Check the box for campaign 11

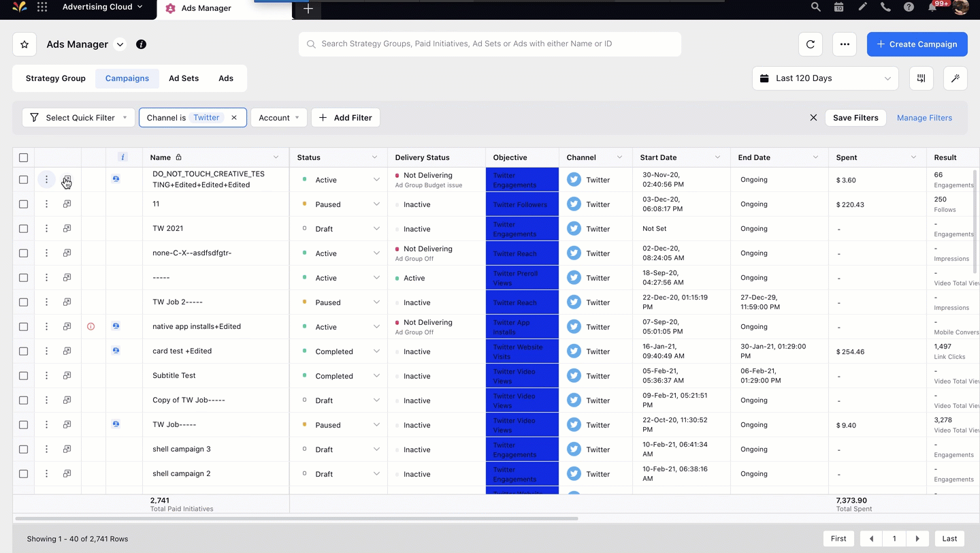coord(23,204)
